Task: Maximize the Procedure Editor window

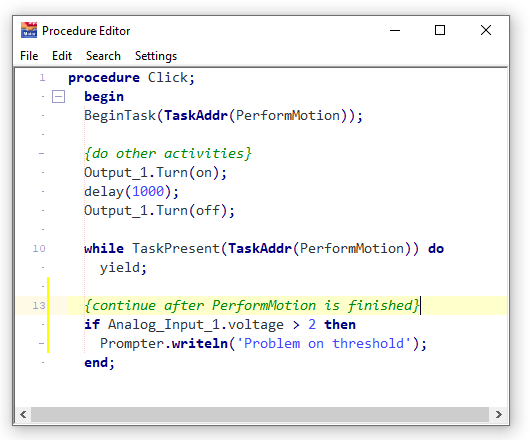Action: 440,30
